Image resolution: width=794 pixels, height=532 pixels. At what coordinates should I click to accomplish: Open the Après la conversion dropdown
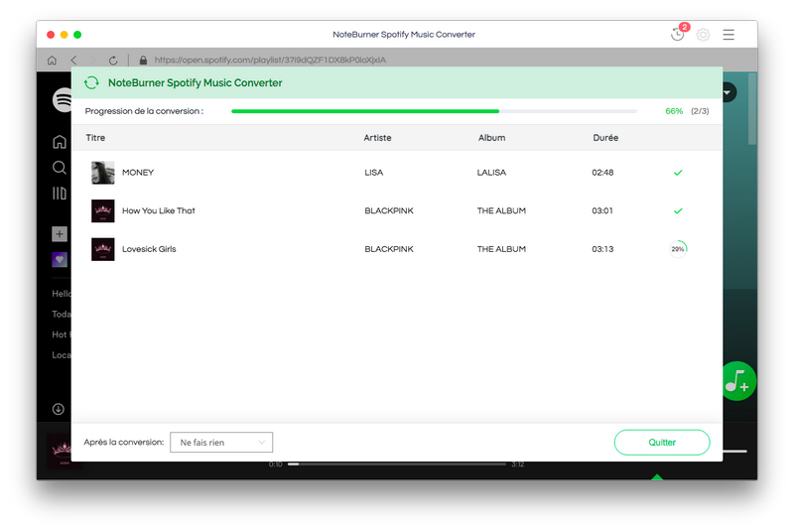pos(221,443)
